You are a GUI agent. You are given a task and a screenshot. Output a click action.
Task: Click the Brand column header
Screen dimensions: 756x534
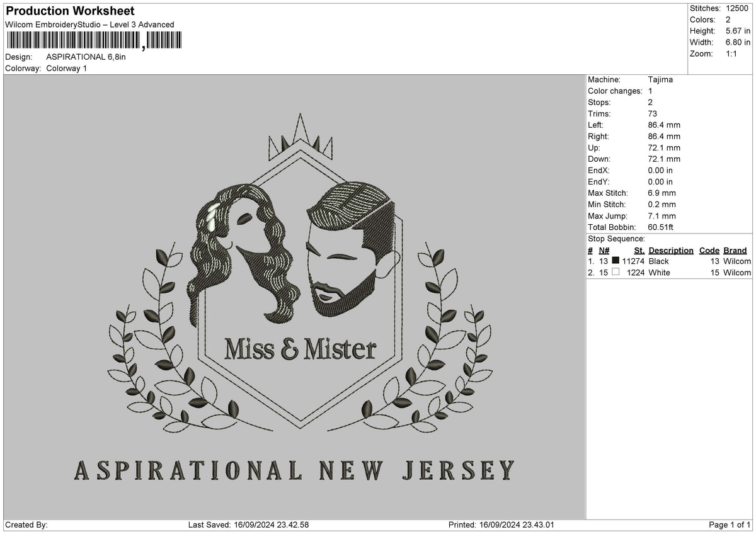click(735, 251)
